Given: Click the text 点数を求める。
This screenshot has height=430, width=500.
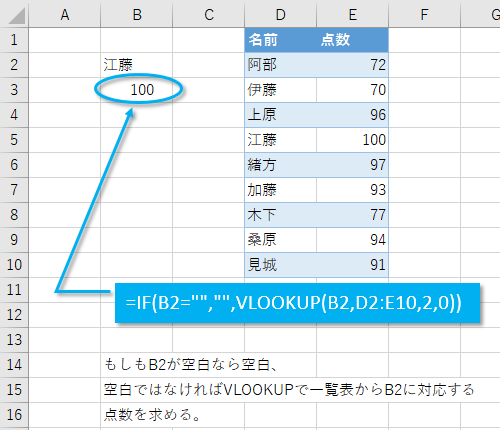Looking at the screenshot, I should (152, 415).
